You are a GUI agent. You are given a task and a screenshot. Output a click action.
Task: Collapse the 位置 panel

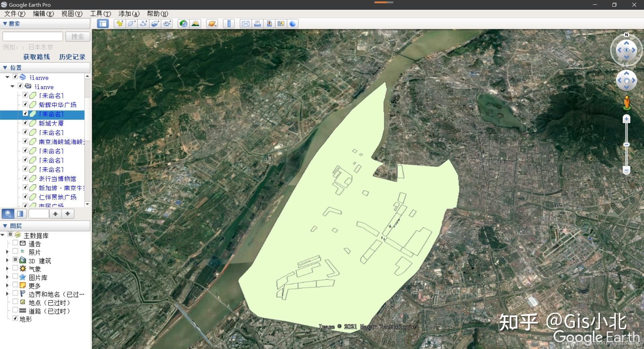coord(5,68)
